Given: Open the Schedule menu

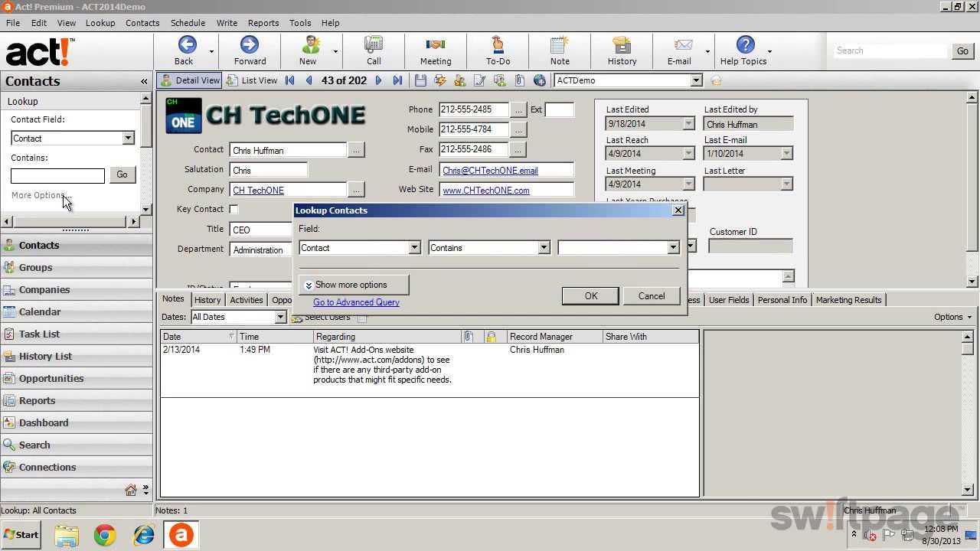Looking at the screenshot, I should (188, 23).
